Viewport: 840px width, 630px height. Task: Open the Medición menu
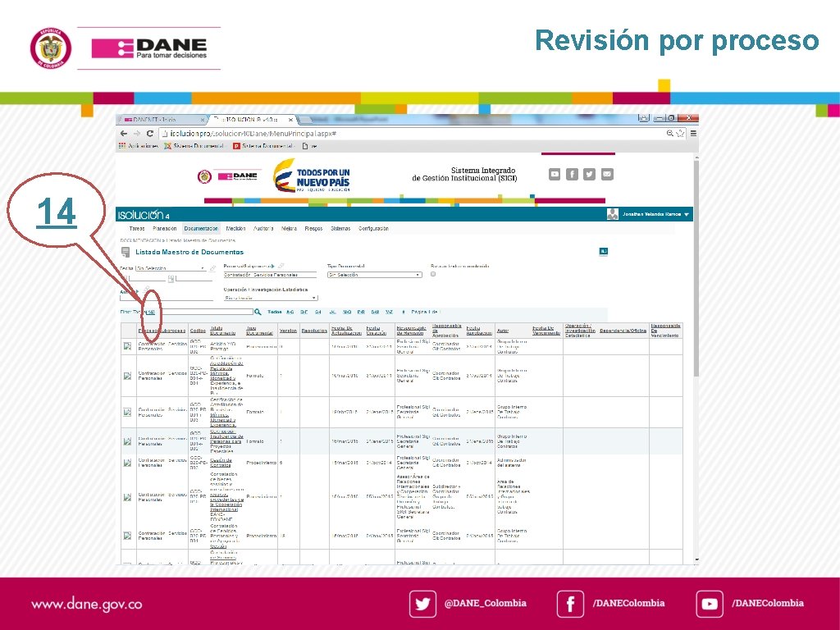pos(235,229)
